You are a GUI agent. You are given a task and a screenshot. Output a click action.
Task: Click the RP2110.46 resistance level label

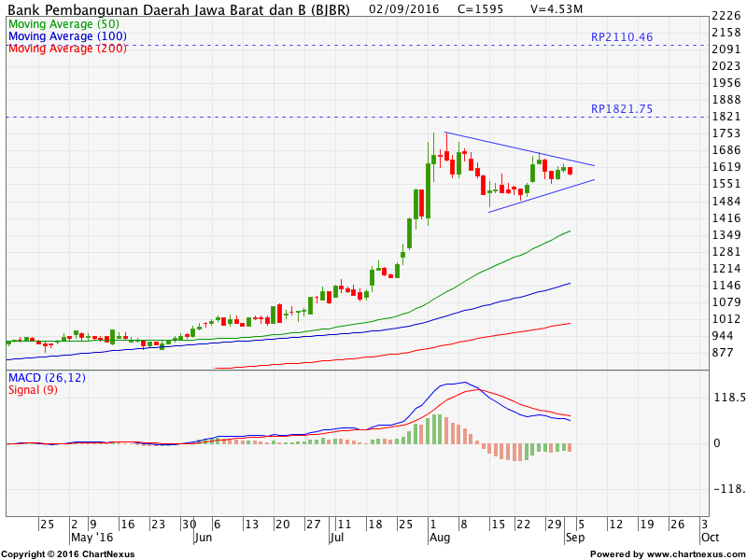click(x=622, y=37)
